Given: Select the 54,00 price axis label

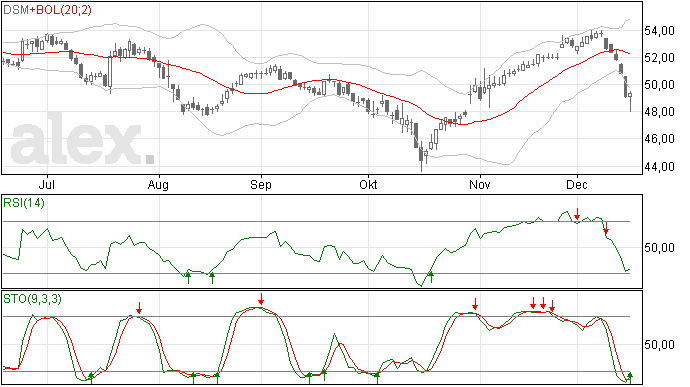Looking at the screenshot, I should click(x=659, y=31).
